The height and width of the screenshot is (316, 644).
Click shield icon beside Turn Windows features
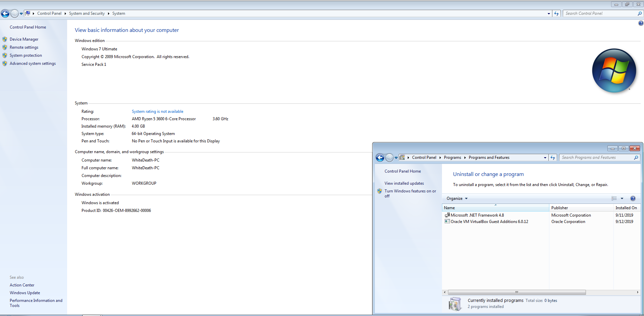[x=380, y=191]
